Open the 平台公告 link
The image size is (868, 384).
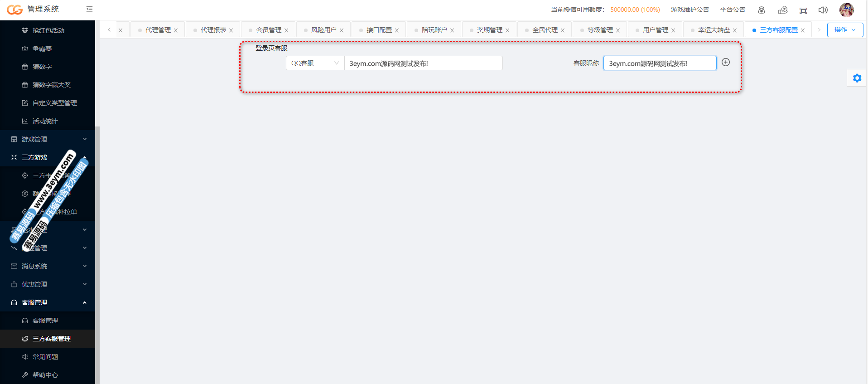coord(733,10)
